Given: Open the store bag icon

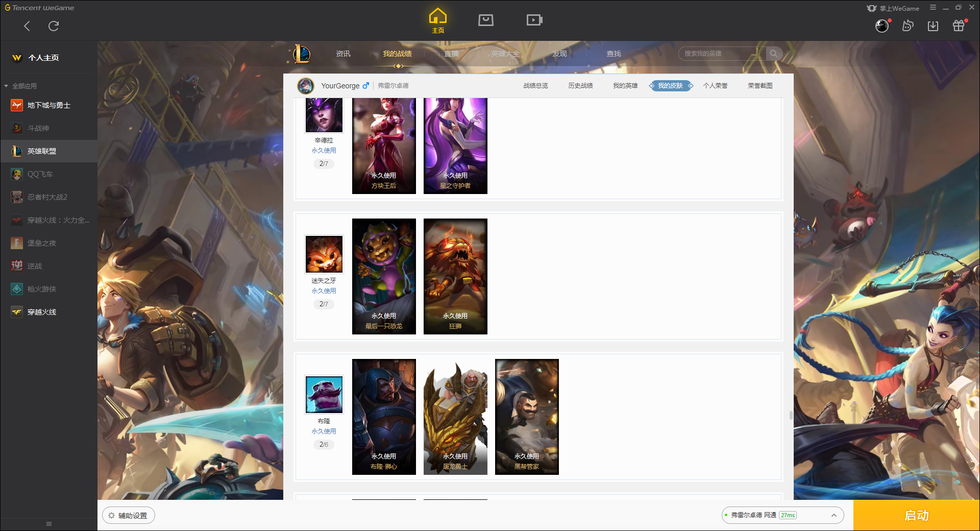Looking at the screenshot, I should (x=486, y=20).
